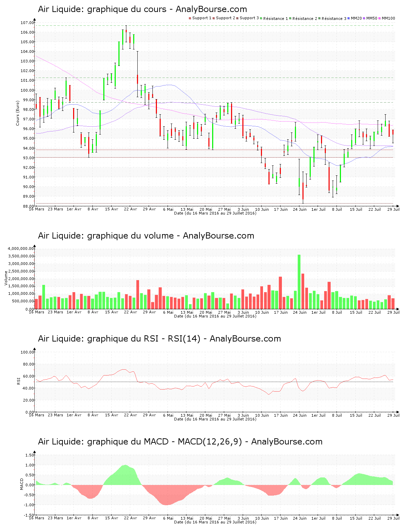Click the 'Cours (Euro)' vertical axis label

click(18, 113)
